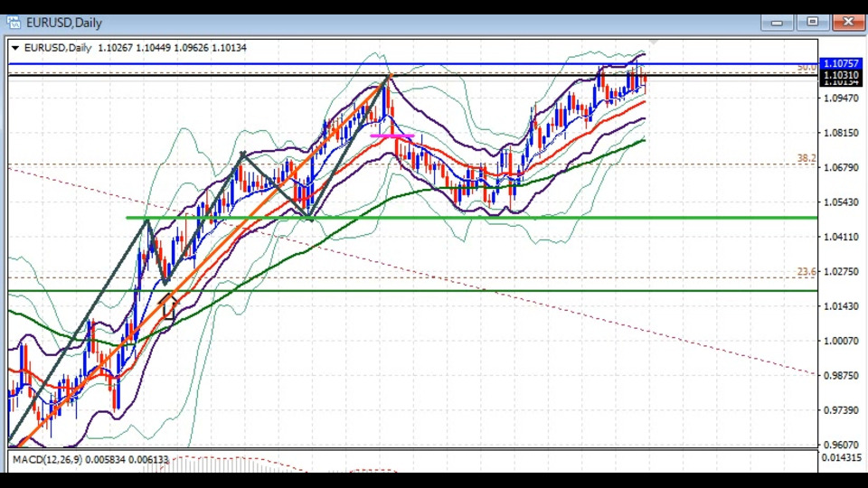868x488 pixels.
Task: Maximize the EURUSD Daily chart window
Action: coord(812,22)
